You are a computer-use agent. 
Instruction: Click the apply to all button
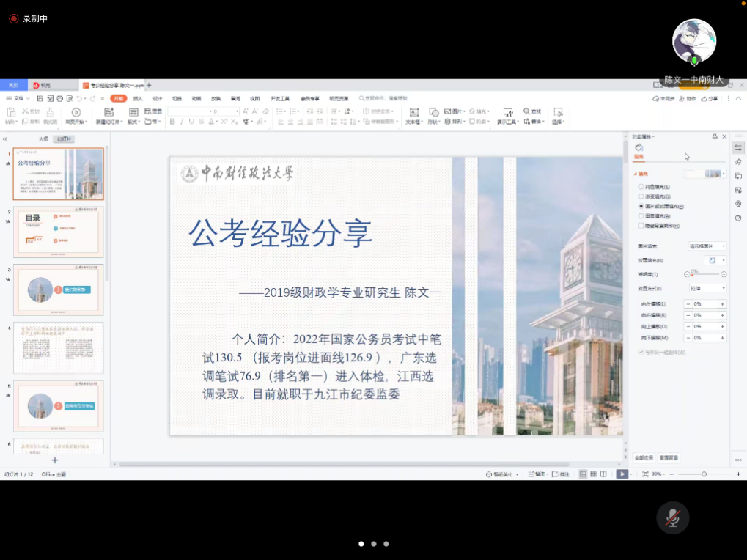point(644,457)
